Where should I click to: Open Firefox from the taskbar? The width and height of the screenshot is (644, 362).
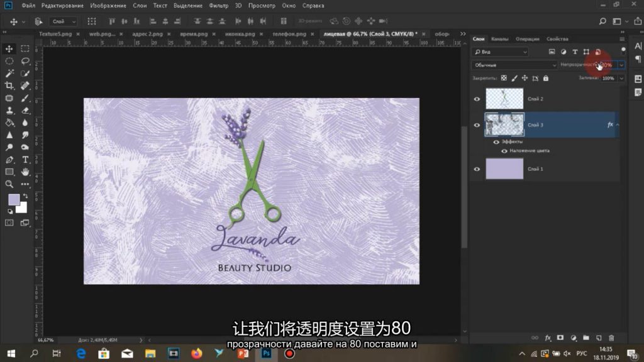[197, 353]
